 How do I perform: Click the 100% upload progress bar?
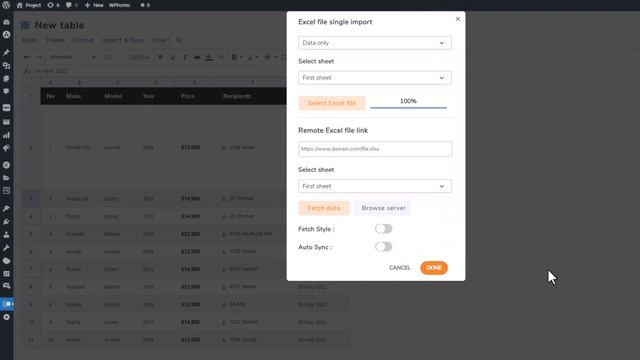[408, 103]
